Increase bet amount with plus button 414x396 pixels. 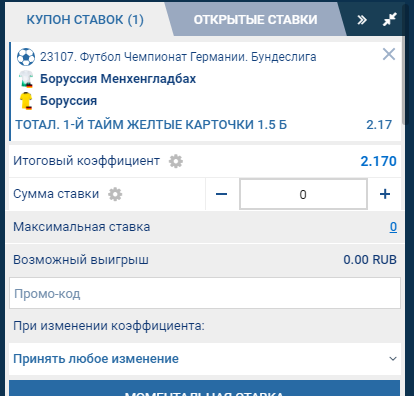pyautogui.click(x=385, y=194)
